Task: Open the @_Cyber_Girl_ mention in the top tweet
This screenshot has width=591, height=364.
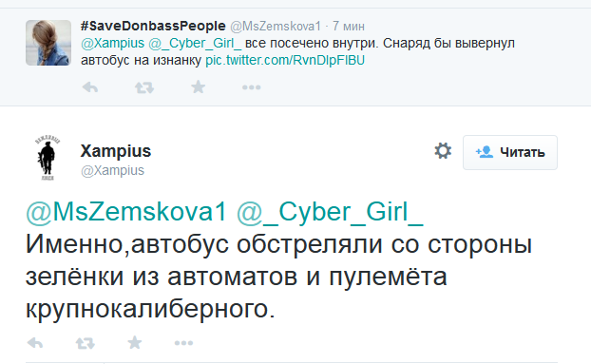Action: (x=195, y=44)
